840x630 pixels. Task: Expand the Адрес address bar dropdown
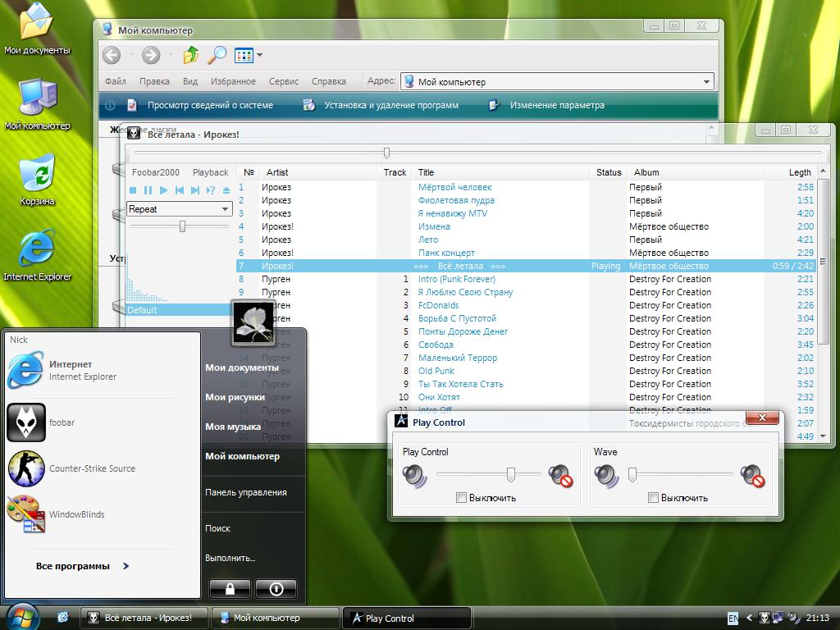tap(706, 82)
